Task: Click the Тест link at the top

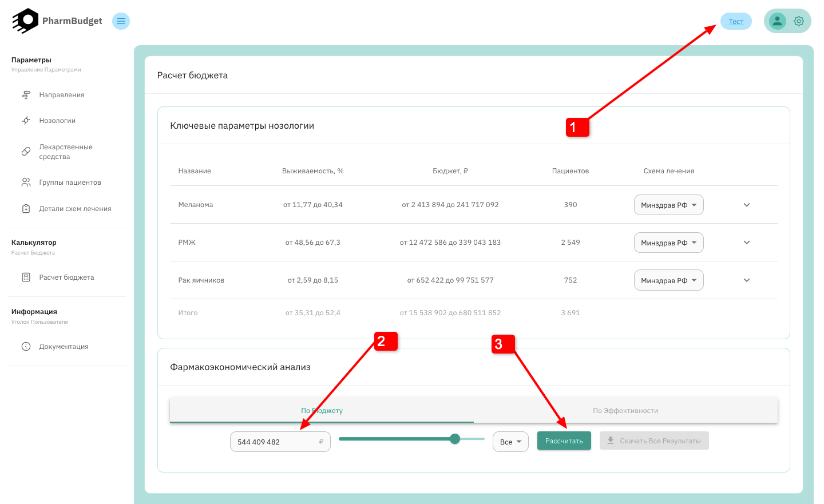Action: (736, 22)
